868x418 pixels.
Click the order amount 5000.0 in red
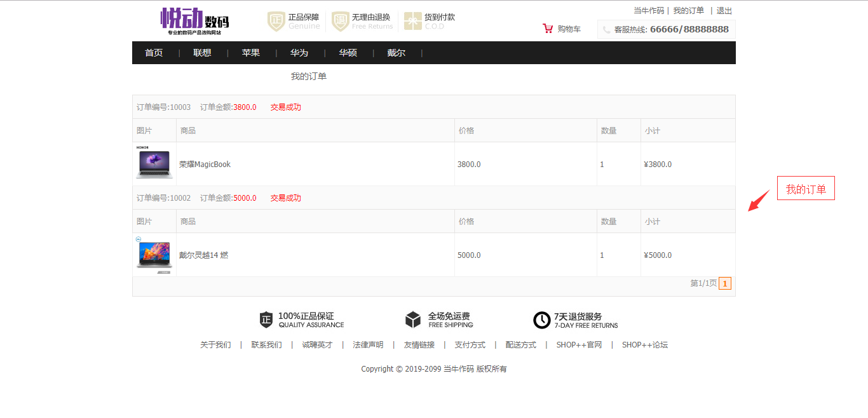tap(245, 198)
